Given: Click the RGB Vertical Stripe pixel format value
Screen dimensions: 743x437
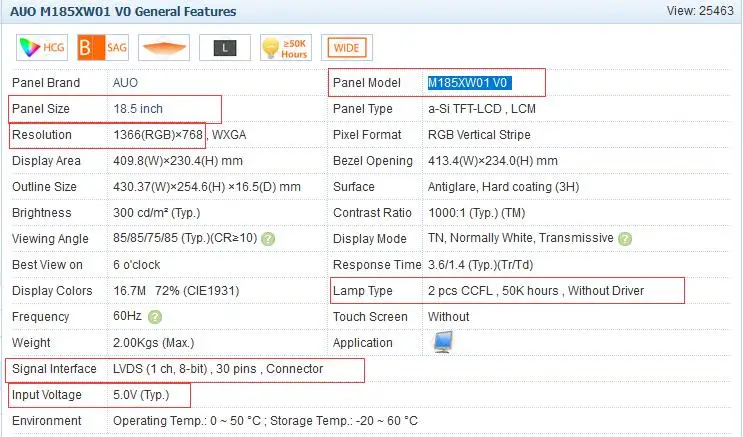Looking at the screenshot, I should [479, 135].
